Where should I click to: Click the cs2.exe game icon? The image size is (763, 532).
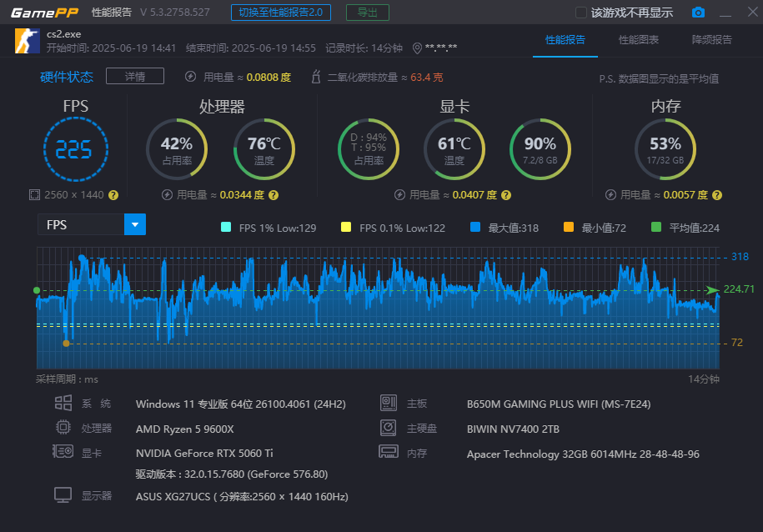[x=27, y=41]
